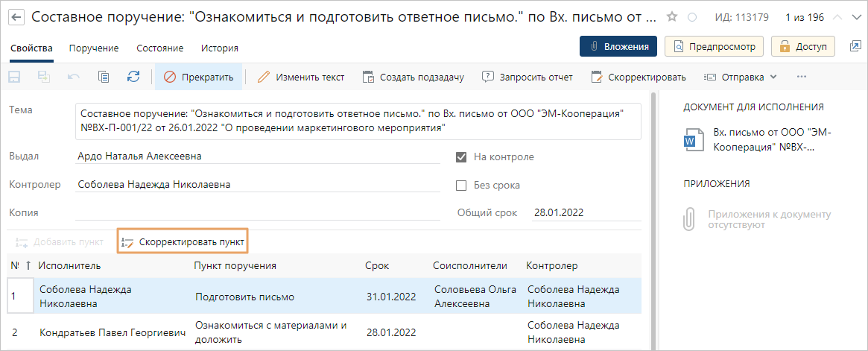The height and width of the screenshot is (351, 868).
Task: Click the Общий срок date field
Action: click(x=586, y=213)
